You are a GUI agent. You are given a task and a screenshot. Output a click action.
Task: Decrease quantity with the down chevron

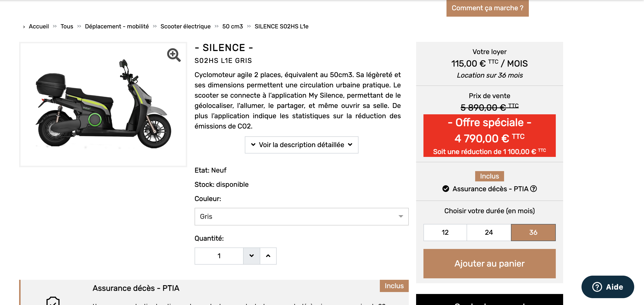point(251,256)
